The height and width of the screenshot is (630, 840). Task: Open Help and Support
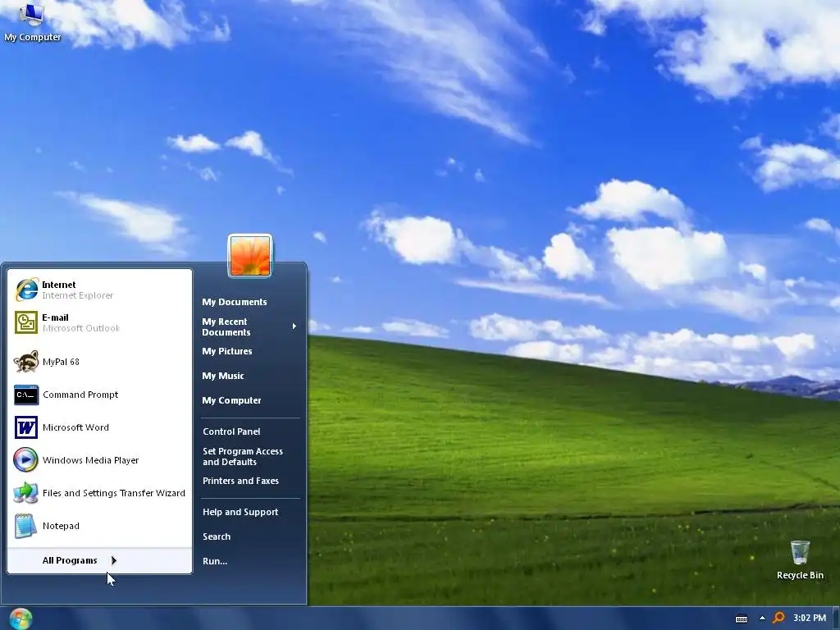click(x=240, y=512)
